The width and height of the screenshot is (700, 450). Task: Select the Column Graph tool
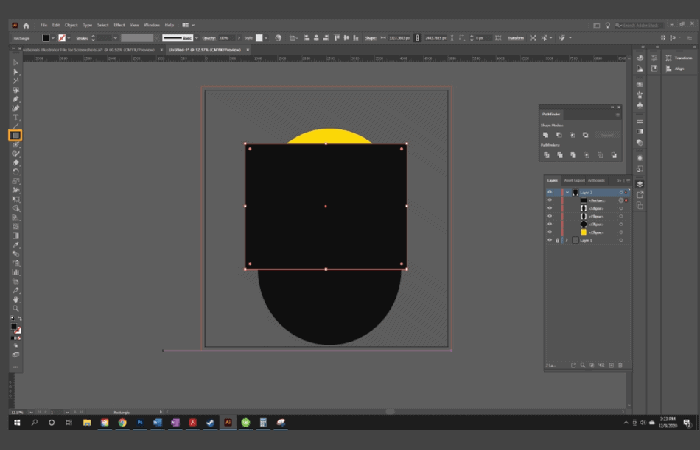[x=16, y=272]
